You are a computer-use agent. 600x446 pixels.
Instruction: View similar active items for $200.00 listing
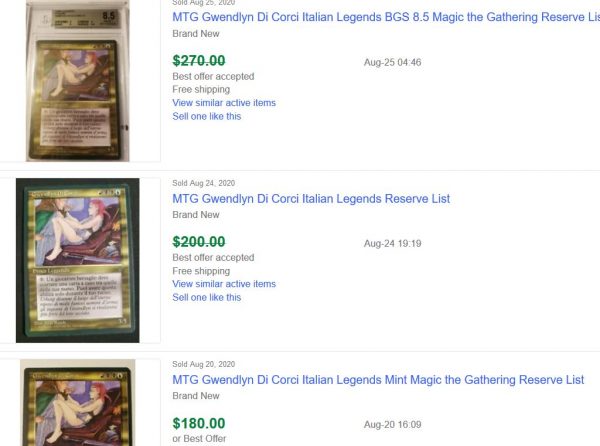click(x=224, y=284)
